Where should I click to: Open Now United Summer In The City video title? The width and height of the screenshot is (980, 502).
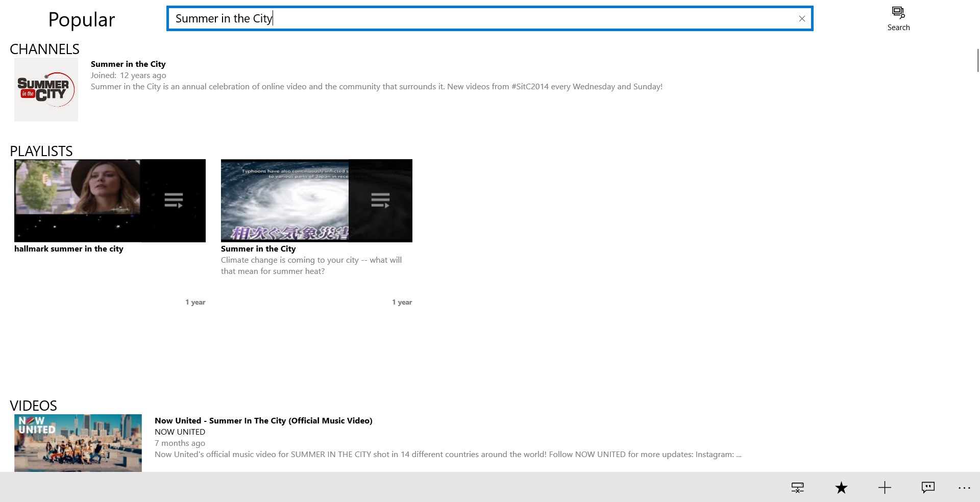(263, 421)
